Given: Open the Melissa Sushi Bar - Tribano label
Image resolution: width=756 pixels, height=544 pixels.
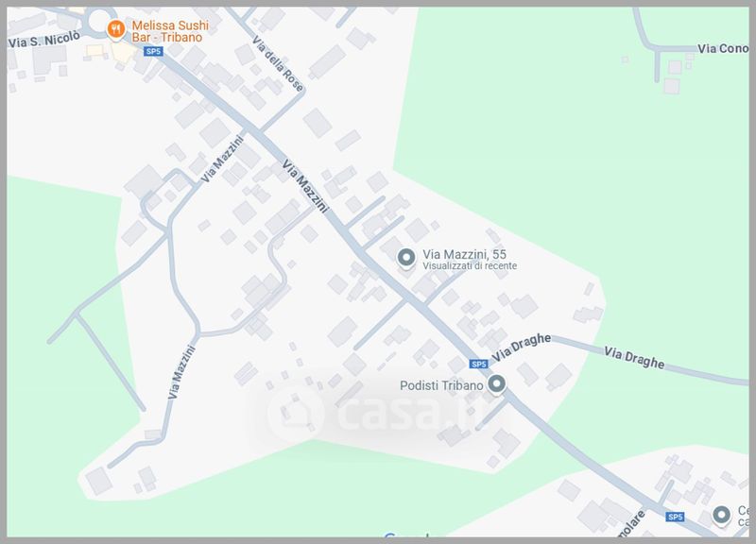Looking at the screenshot, I should pyautogui.click(x=170, y=31).
